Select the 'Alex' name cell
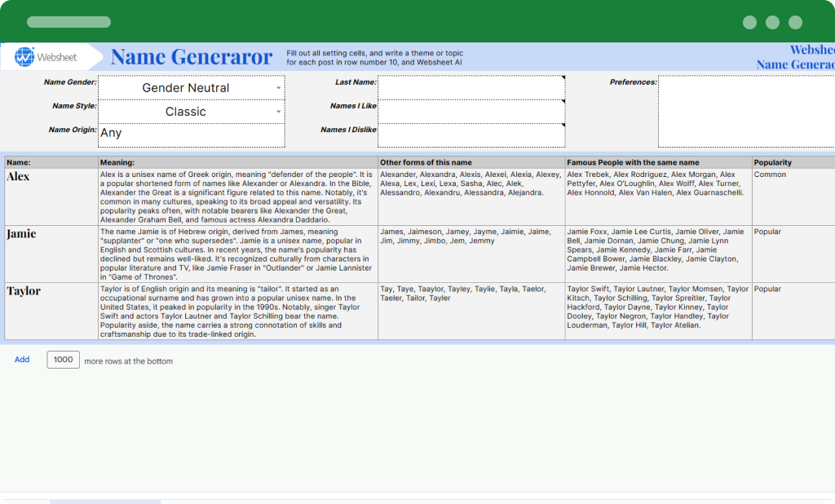The width and height of the screenshot is (835, 504). coord(51,197)
